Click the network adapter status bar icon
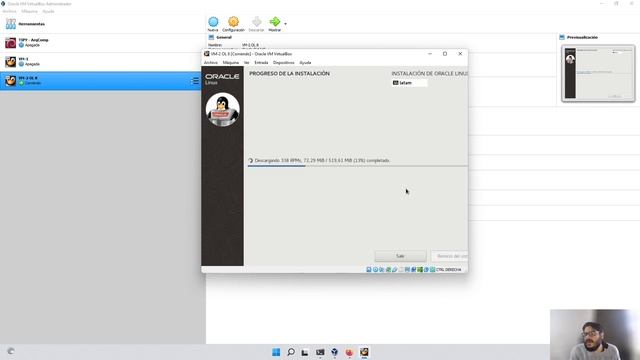This screenshot has height=360, width=640. click(388, 270)
